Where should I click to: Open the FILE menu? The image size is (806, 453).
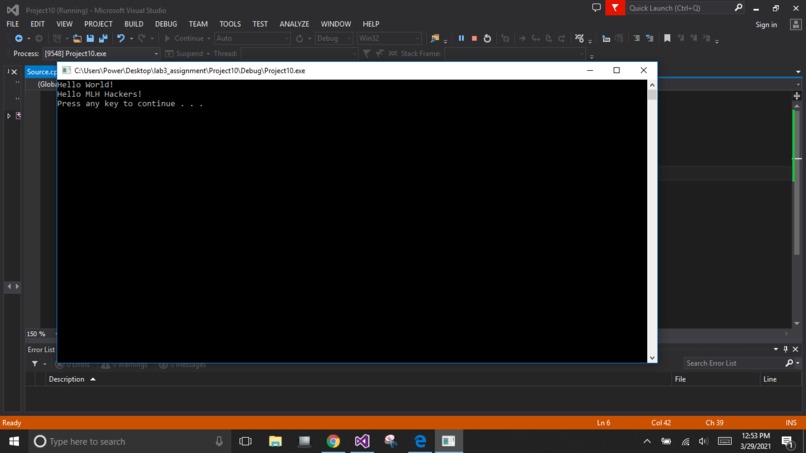point(12,24)
